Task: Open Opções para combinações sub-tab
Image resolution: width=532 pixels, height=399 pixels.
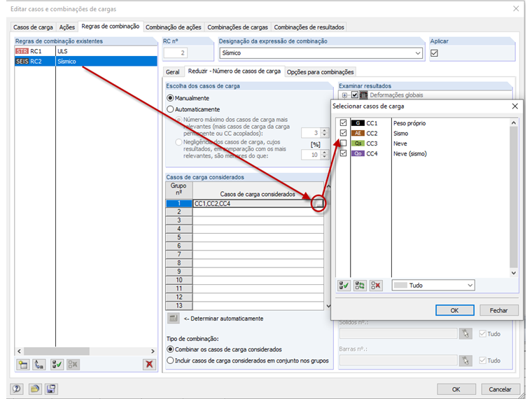Action: [321, 72]
